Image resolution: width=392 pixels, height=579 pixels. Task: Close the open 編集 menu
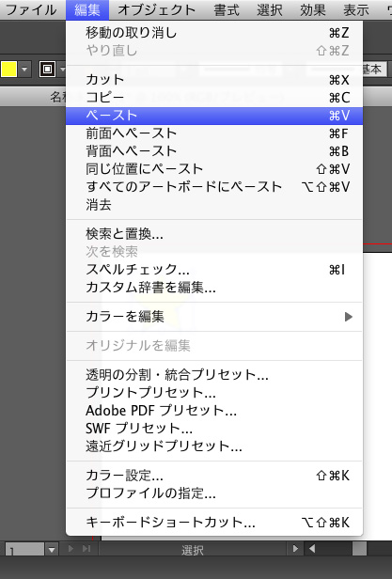[87, 10]
